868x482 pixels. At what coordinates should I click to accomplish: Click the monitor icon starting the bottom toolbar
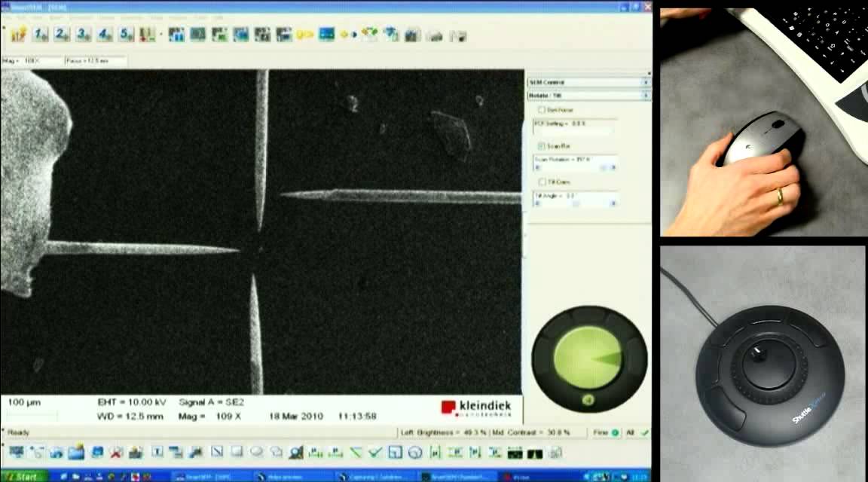[x=17, y=452]
